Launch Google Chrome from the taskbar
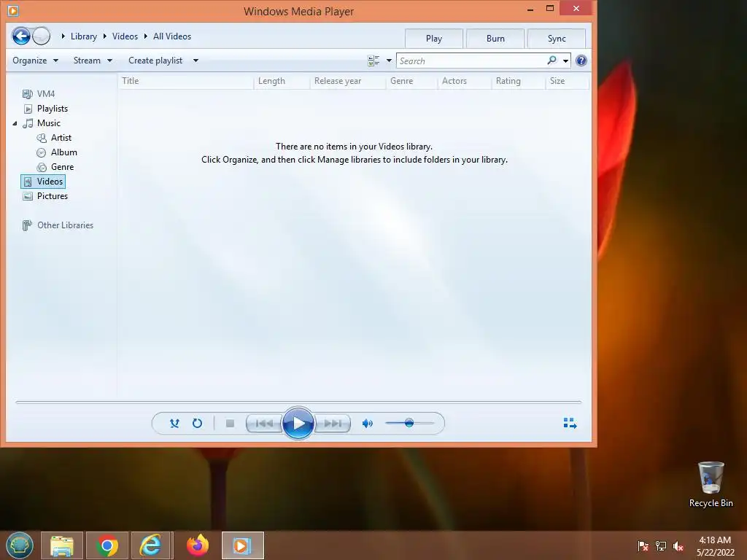Image resolution: width=747 pixels, height=560 pixels. click(107, 545)
